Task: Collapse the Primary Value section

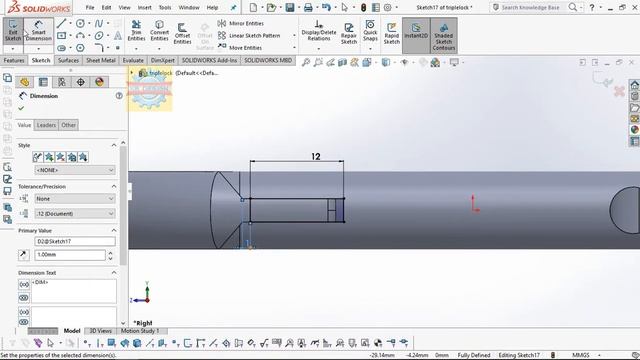Action: click(x=113, y=231)
